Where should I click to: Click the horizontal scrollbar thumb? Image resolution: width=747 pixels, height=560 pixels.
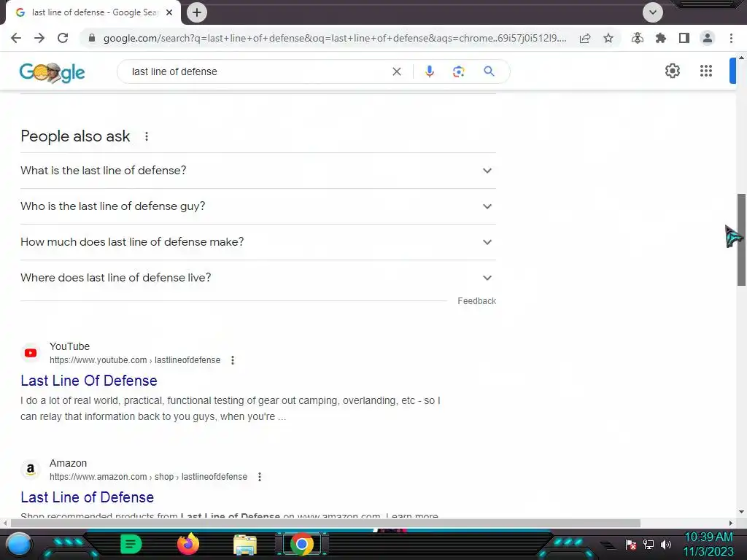click(x=325, y=523)
